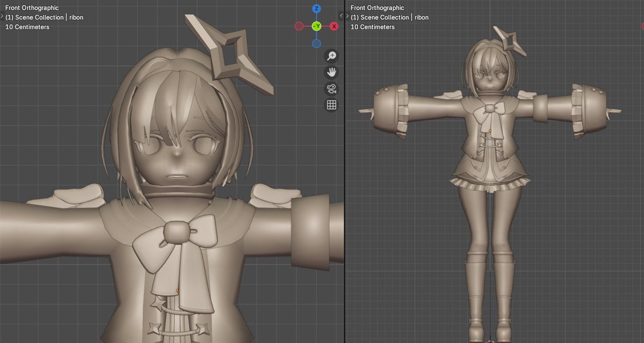Image resolution: width=644 pixels, height=343 pixels.
Task: Click the blue Z axis on the navigation gizmo
Action: pos(316,9)
